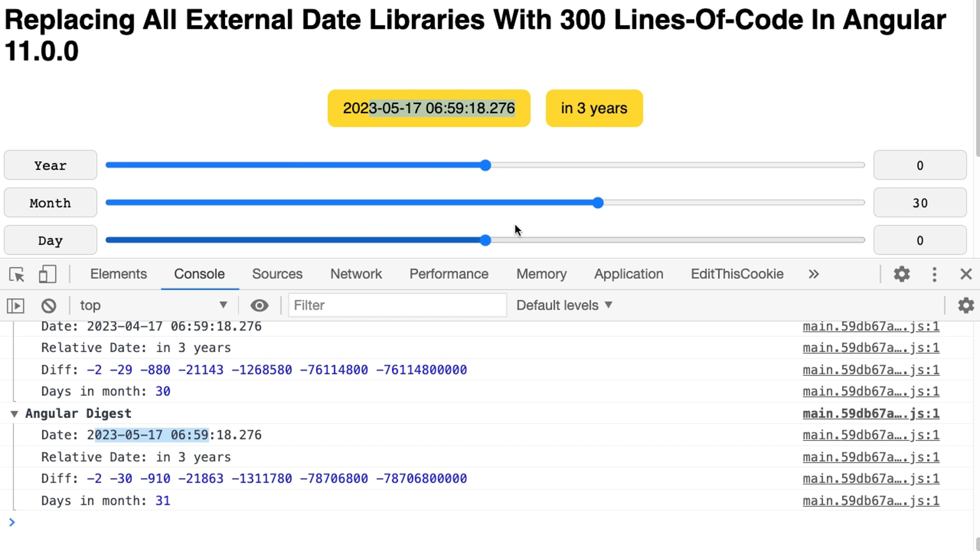Switch to the Network tab
The height and width of the screenshot is (551, 980).
point(356,274)
